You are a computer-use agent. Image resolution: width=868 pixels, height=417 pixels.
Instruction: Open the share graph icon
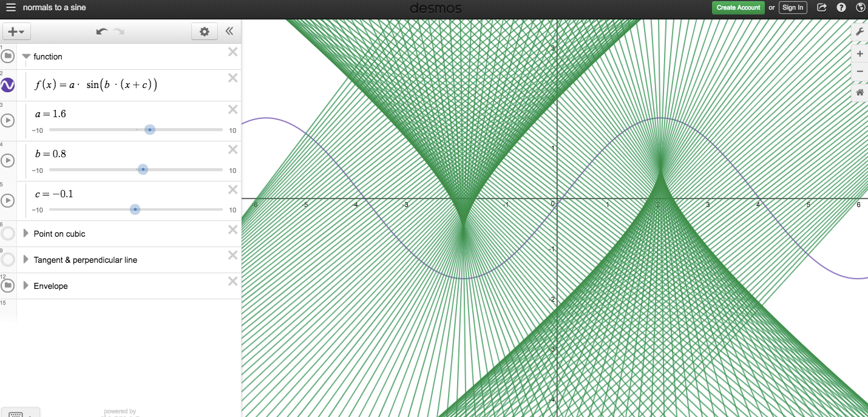822,8
